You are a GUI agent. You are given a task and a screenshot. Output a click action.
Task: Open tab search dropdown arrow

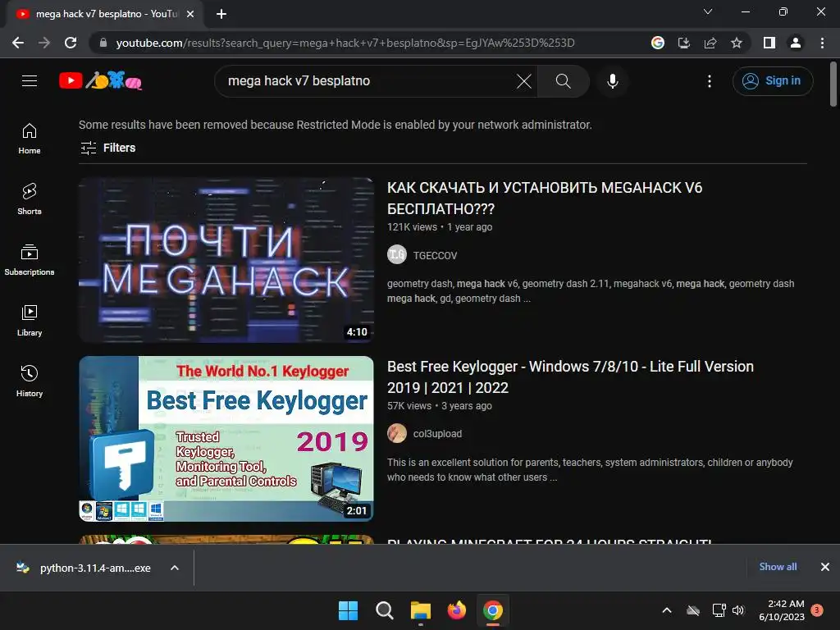click(708, 11)
